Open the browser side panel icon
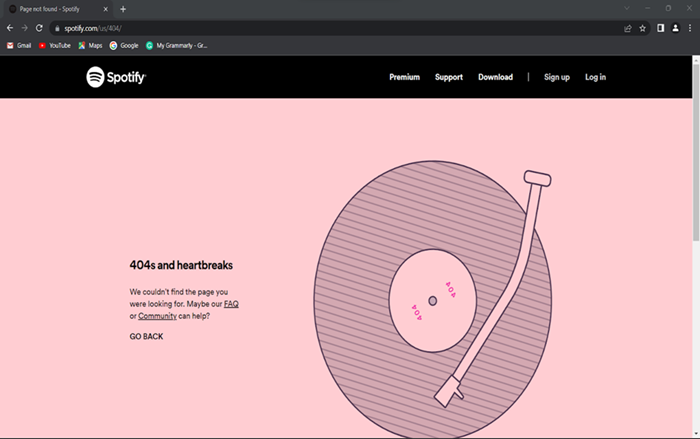This screenshot has width=700, height=439. coord(661,28)
